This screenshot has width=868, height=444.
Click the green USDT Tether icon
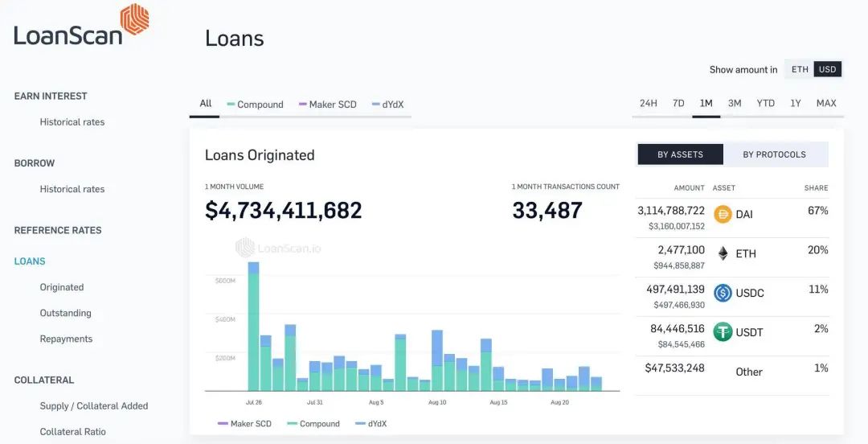(x=723, y=331)
